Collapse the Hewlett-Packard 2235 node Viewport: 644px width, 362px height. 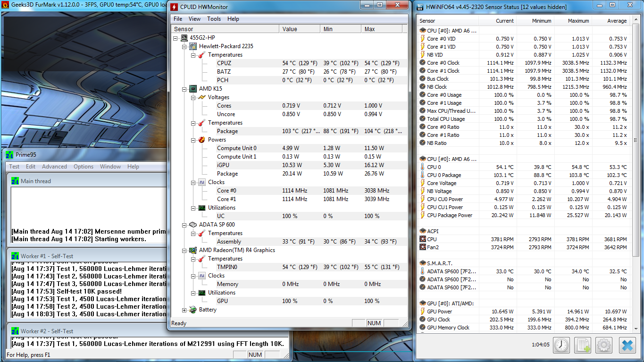click(184, 46)
